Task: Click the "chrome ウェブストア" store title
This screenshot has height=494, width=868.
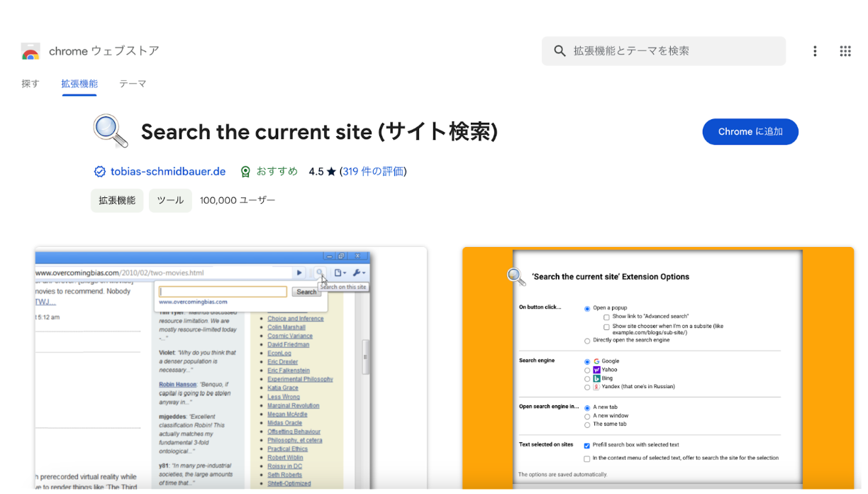Action: [104, 51]
